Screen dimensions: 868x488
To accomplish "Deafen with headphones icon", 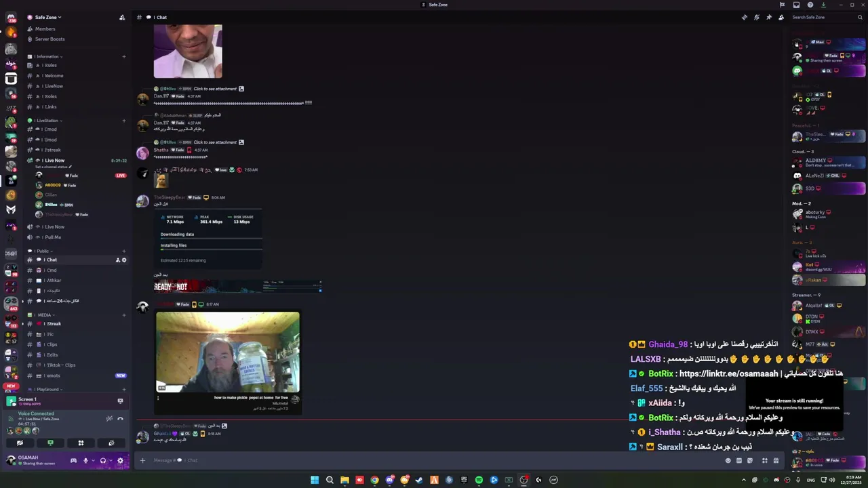I will click(x=103, y=460).
